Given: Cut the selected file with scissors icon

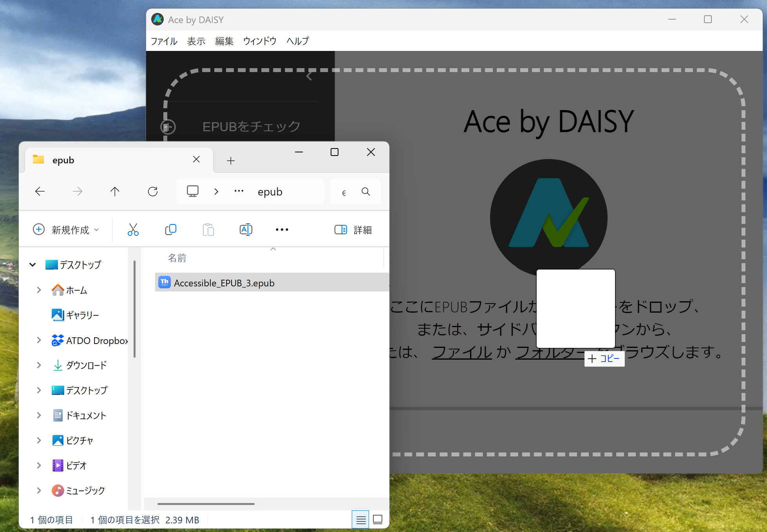Looking at the screenshot, I should (133, 230).
